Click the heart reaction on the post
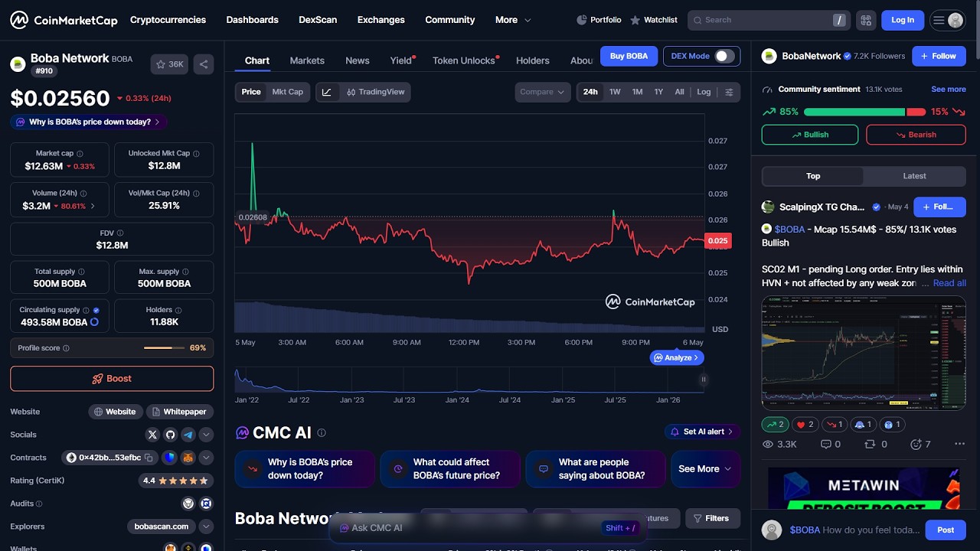This screenshot has height=551, width=980. tap(805, 424)
